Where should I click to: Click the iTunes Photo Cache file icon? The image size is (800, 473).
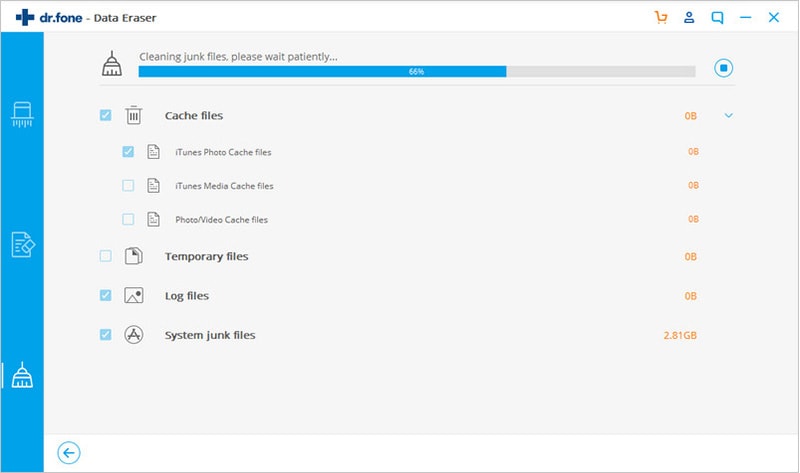(154, 152)
